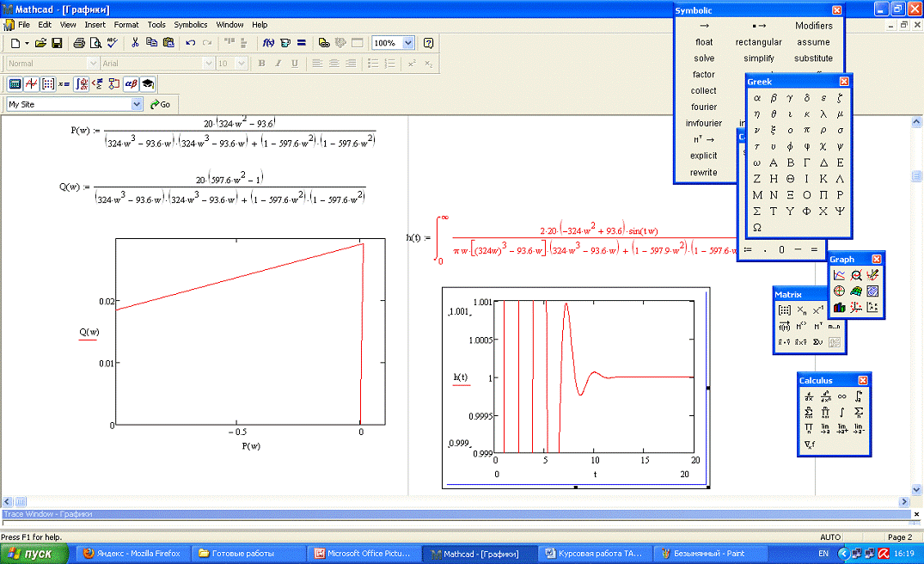The image size is (924, 564).
Task: Click the infinity symbol in Calculus palette
Action: [842, 396]
